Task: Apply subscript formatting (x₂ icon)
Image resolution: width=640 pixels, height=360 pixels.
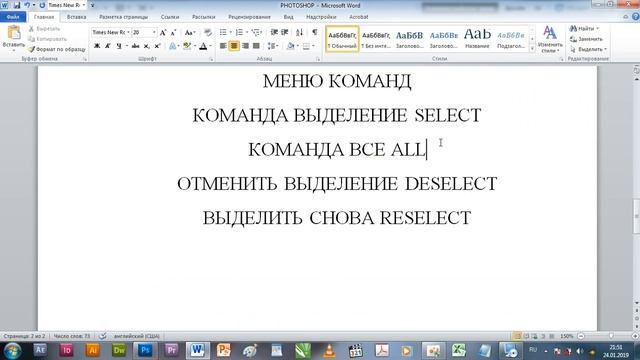Action: click(147, 46)
